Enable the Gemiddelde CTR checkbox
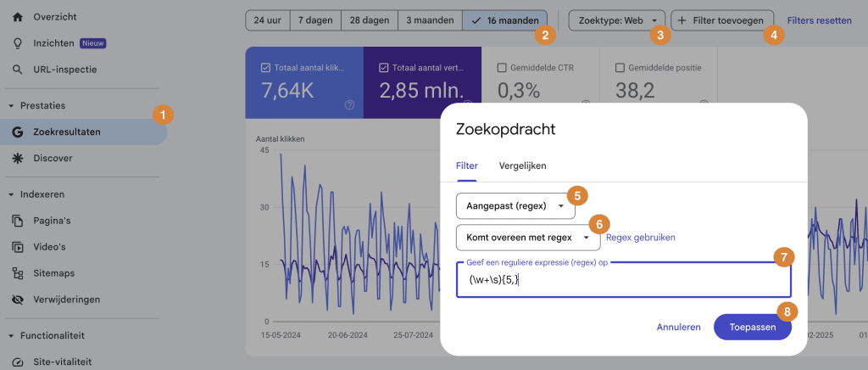 click(502, 68)
